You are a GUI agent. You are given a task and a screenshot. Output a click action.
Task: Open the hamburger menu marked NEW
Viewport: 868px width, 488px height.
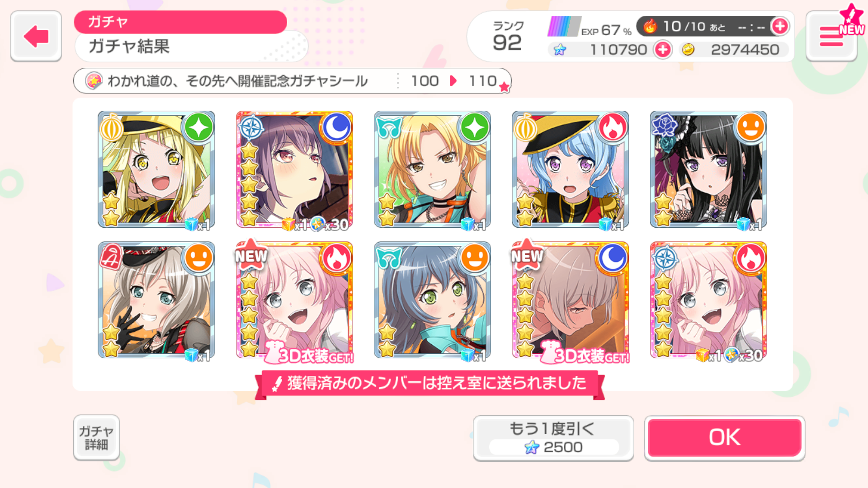coord(831,36)
